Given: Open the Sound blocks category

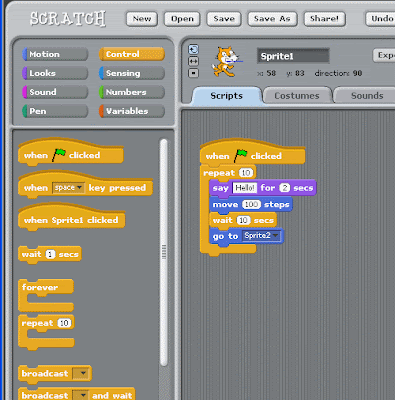Looking at the screenshot, I should click(55, 92).
